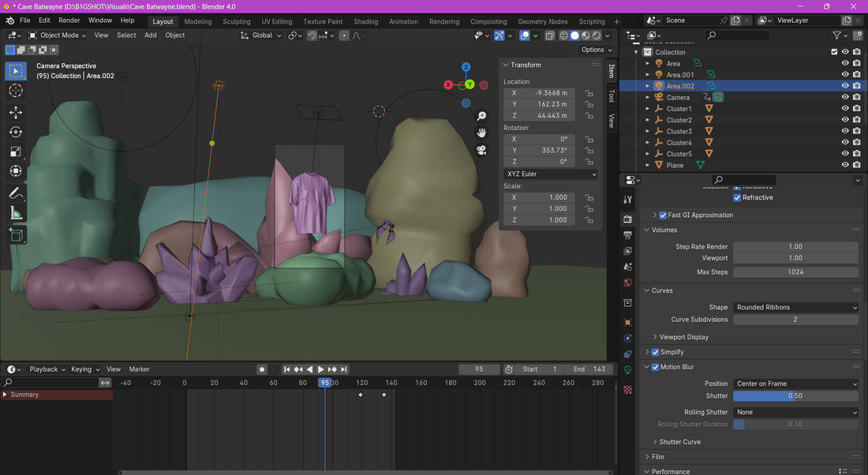The width and height of the screenshot is (868, 475).
Task: Choose the Move tool
Action: (x=16, y=112)
